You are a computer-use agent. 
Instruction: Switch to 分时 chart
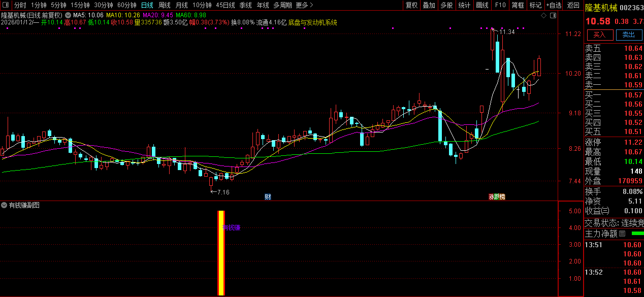tap(20, 5)
